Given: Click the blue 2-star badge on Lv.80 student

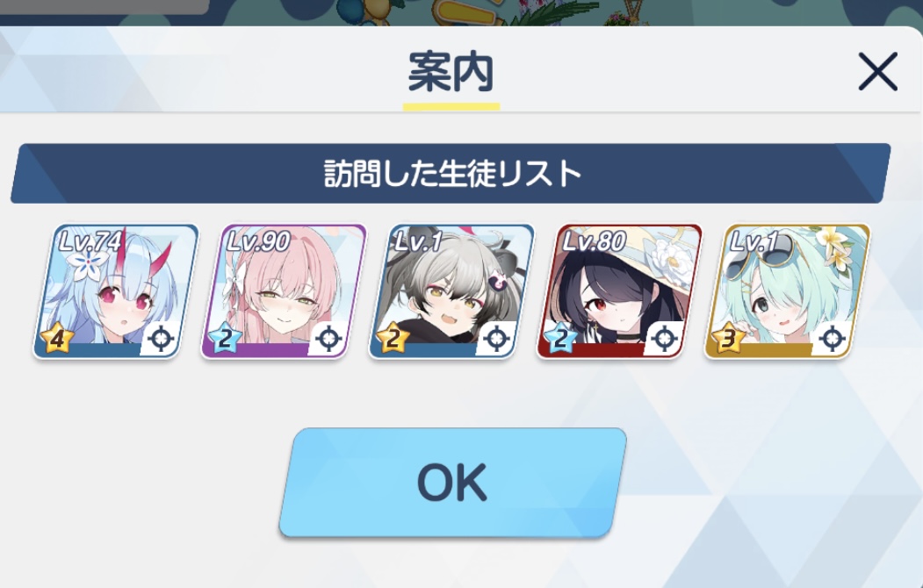Looking at the screenshot, I should pos(560,339).
